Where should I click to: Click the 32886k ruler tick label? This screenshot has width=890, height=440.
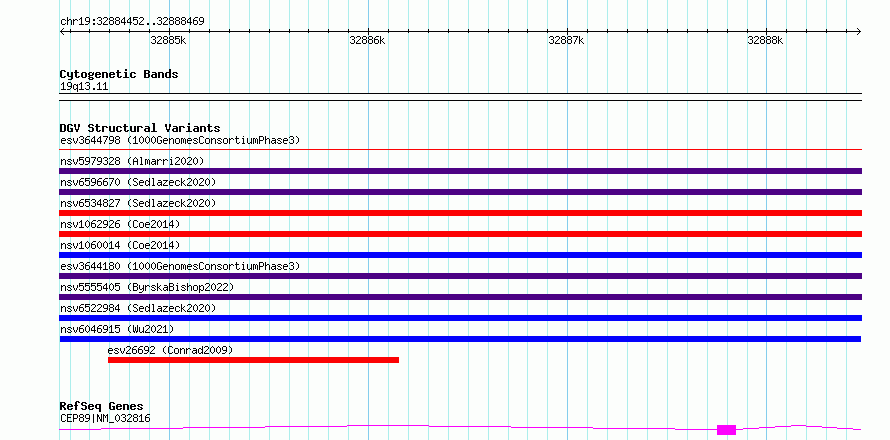click(x=367, y=40)
